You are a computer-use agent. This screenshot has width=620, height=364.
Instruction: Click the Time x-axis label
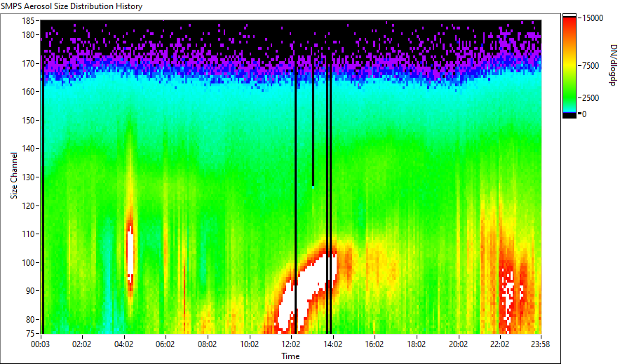290,356
